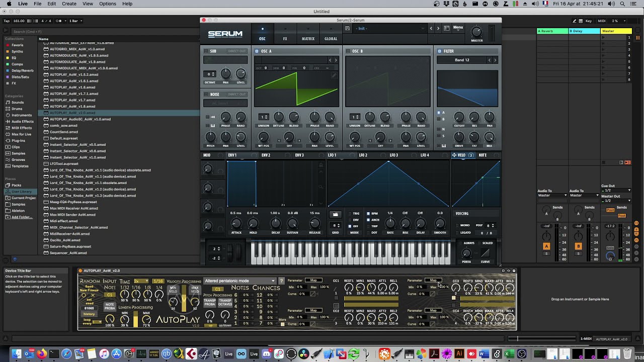Enable the LEGATO checkbox

pyautogui.click(x=457, y=233)
